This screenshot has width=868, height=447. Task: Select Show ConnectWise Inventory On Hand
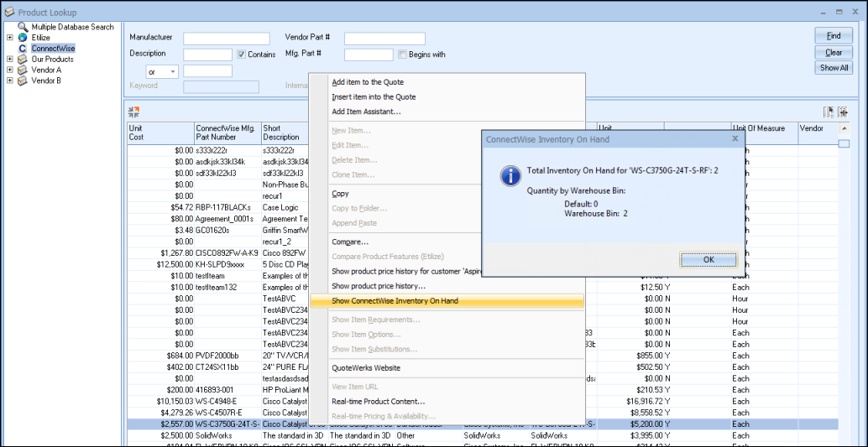(x=395, y=301)
